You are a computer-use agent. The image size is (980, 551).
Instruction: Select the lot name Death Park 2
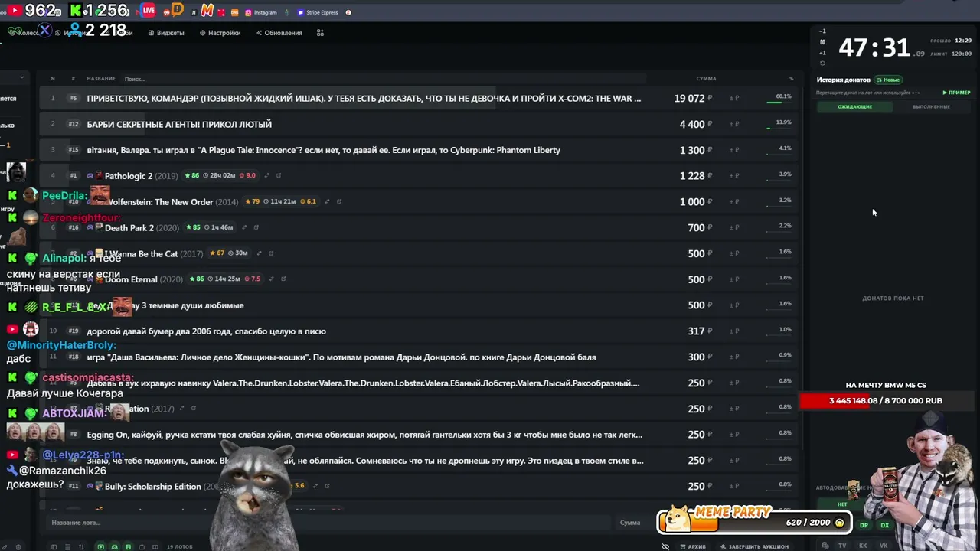[129, 228]
